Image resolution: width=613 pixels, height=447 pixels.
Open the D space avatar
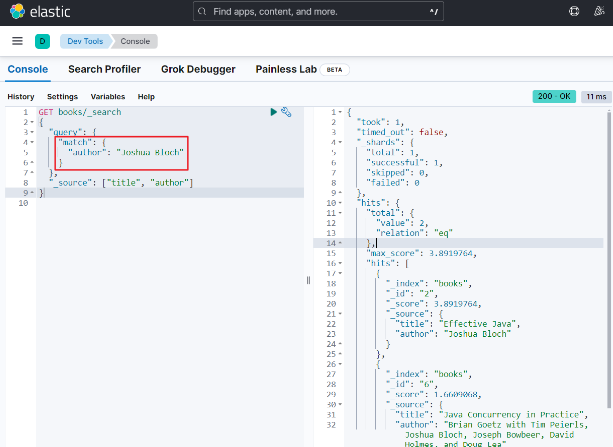pyautogui.click(x=42, y=41)
